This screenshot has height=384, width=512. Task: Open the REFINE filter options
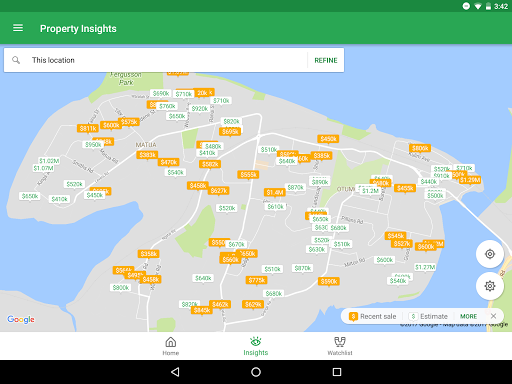[x=326, y=60]
